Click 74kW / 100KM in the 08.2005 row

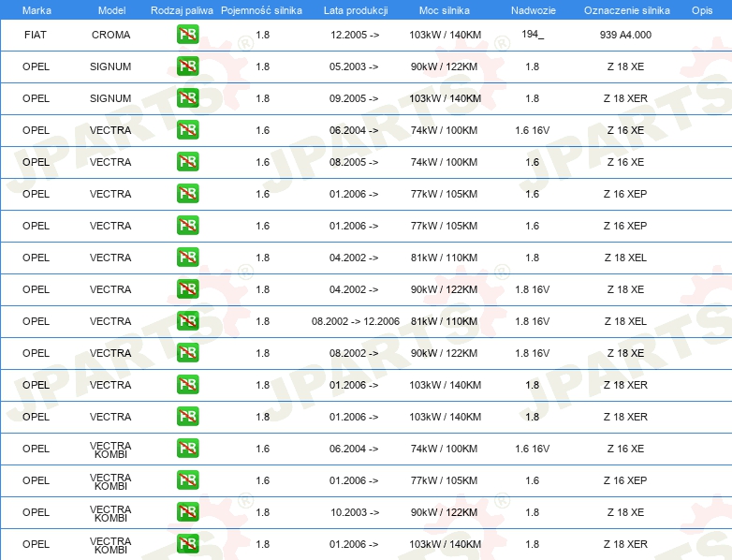coord(444,162)
